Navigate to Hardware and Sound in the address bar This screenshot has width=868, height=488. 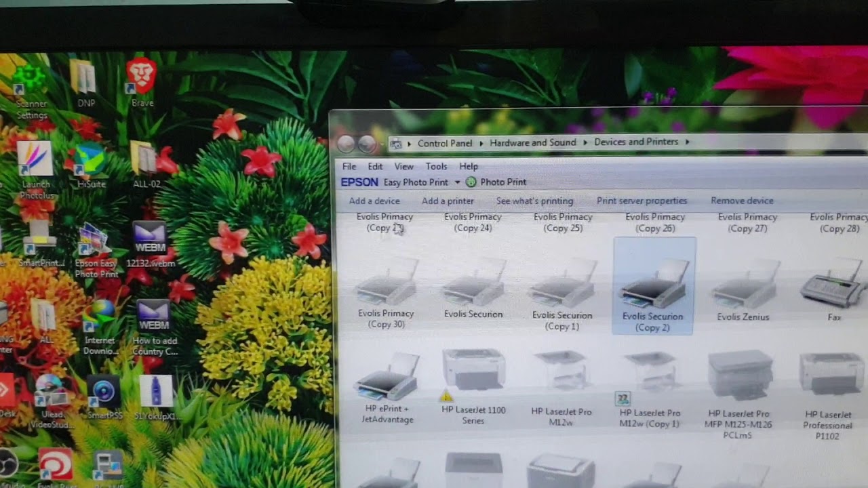coord(533,142)
